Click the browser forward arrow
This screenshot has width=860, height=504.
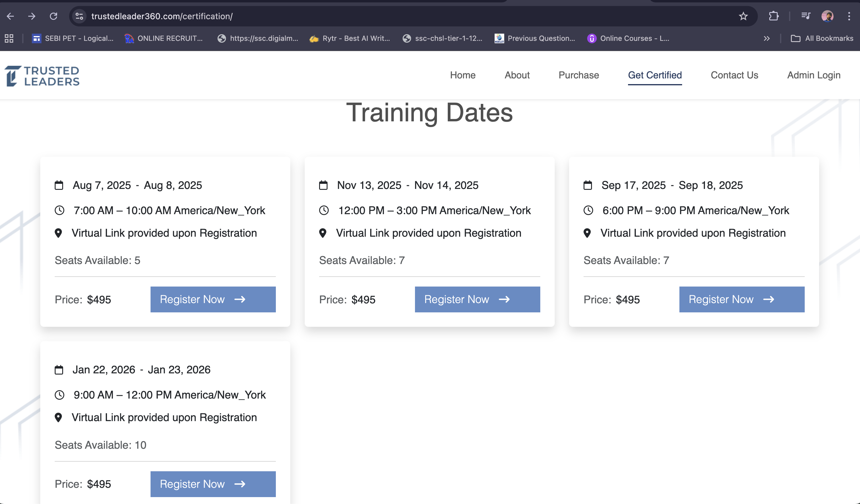(32, 16)
